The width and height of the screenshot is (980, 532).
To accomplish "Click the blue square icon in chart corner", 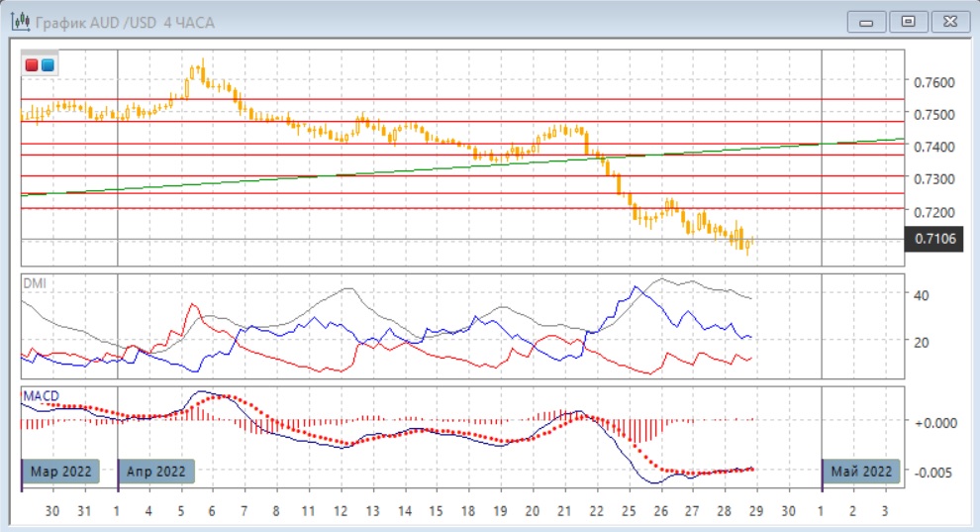I will pyautogui.click(x=47, y=65).
